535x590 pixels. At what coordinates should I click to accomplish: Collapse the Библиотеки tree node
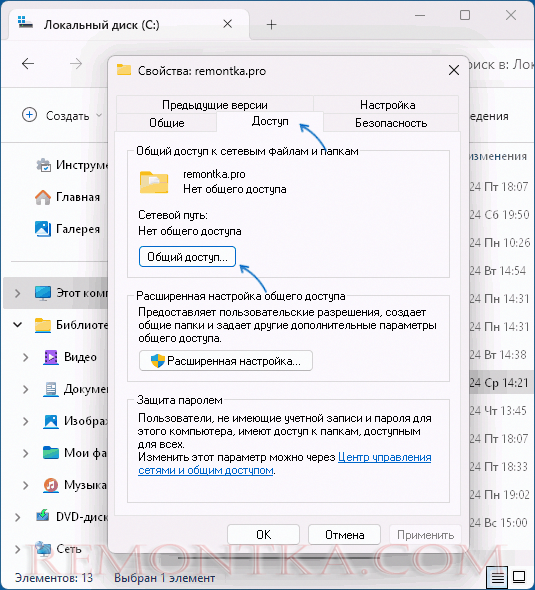coord(17,324)
